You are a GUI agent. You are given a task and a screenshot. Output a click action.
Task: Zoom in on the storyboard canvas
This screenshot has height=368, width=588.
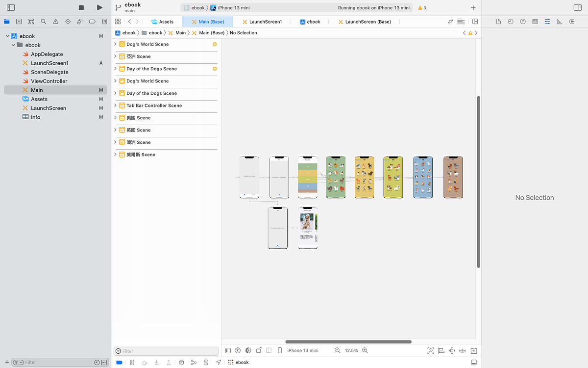pos(365,350)
